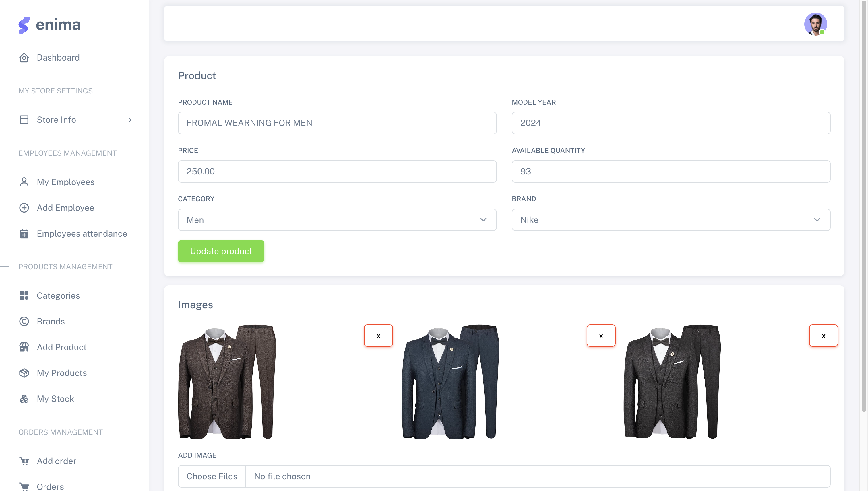Image resolution: width=868 pixels, height=491 pixels.
Task: Click the Employees attendance icon
Action: pos(24,233)
